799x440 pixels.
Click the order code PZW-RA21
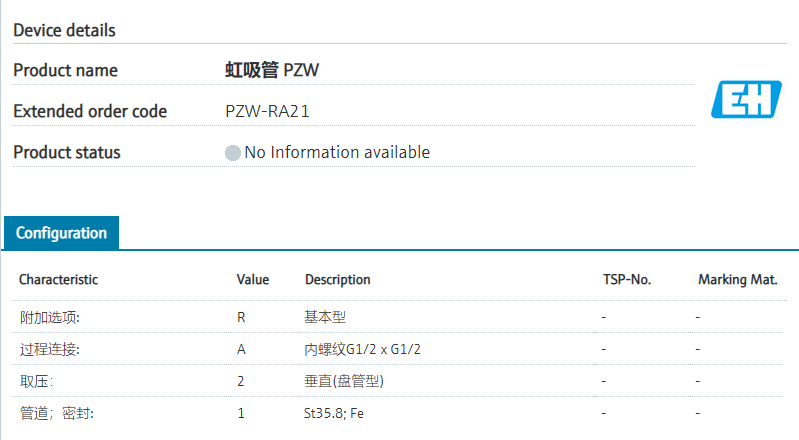click(267, 111)
